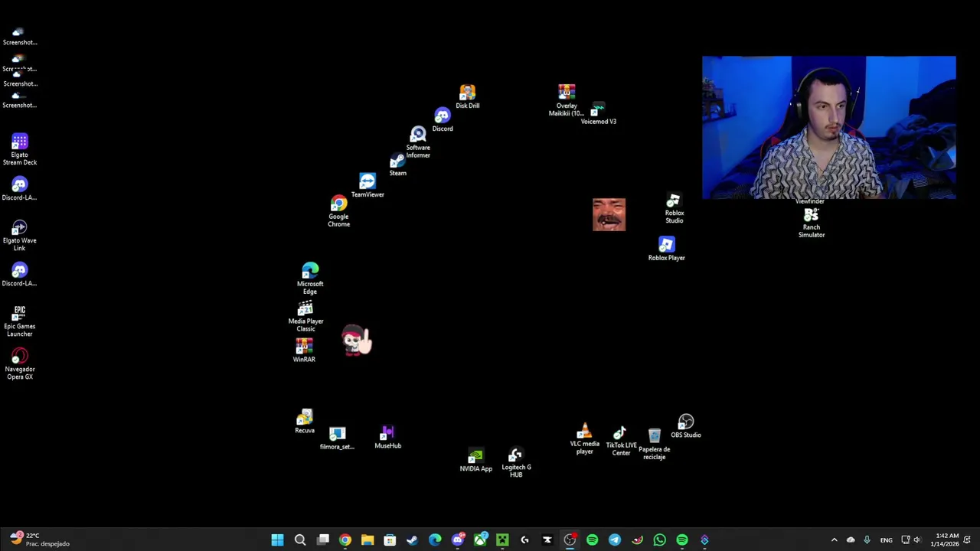Launch Chrome from the taskbar
The image size is (980, 551).
pos(345,540)
